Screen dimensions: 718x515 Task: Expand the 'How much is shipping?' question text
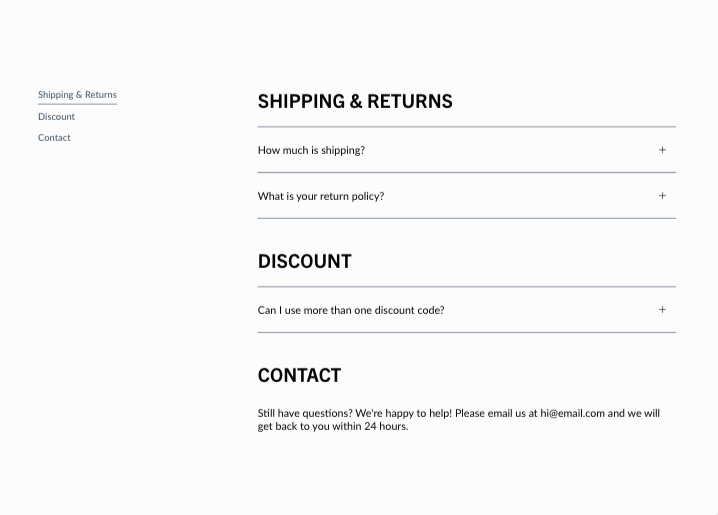(311, 150)
